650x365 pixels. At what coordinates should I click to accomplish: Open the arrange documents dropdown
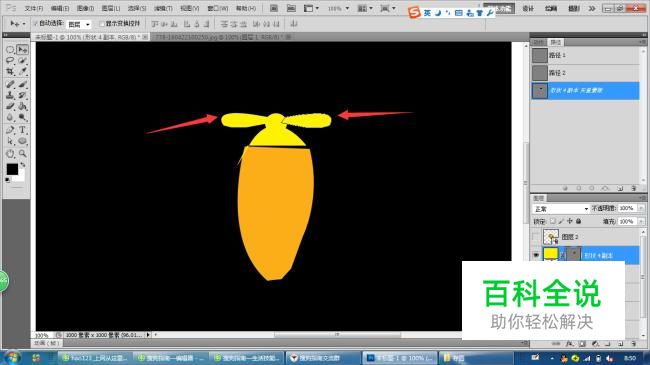click(x=365, y=8)
